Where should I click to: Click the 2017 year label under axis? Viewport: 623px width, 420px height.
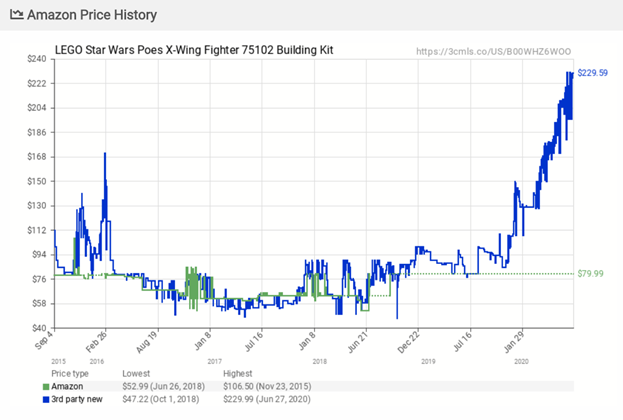pyautogui.click(x=213, y=359)
